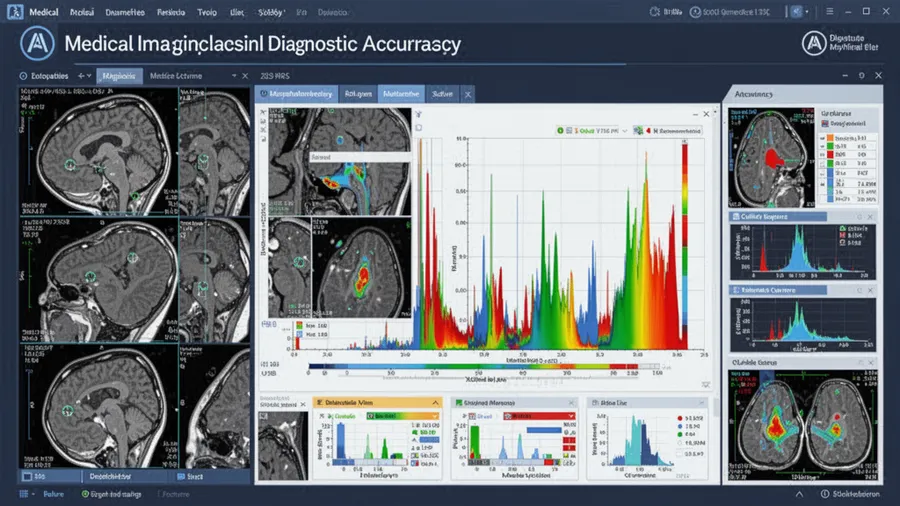Select the red legend dot in third histogram panel
The image size is (900, 506).
680,418
